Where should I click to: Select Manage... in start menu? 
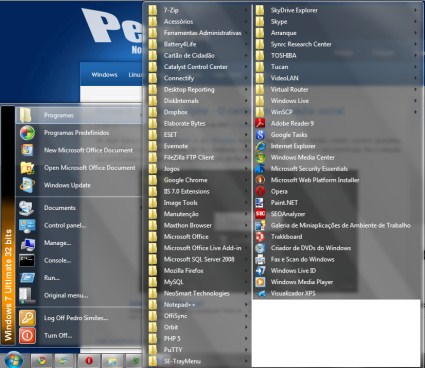pos(79,243)
